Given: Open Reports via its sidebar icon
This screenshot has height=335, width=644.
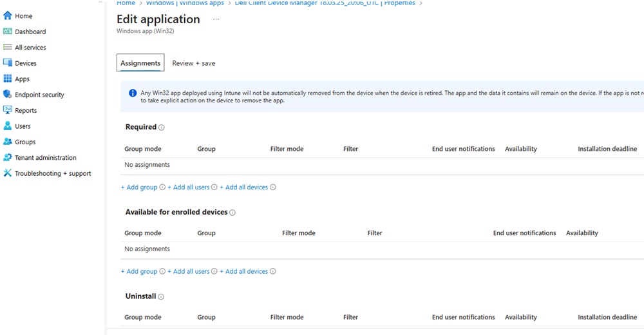Looking at the screenshot, I should pos(8,110).
